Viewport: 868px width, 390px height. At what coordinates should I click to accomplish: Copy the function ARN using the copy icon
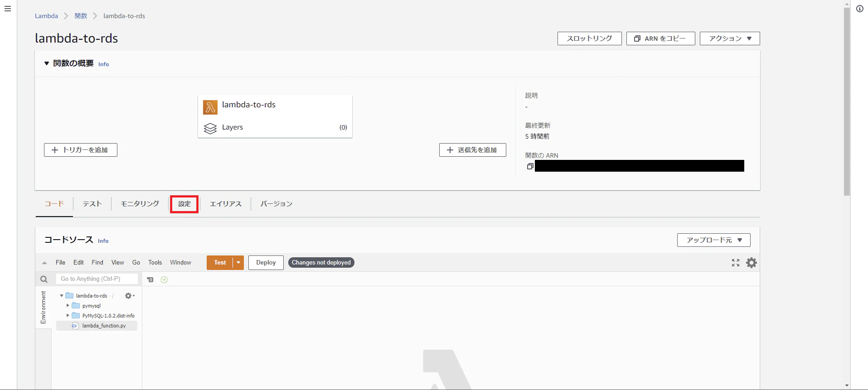pos(530,166)
